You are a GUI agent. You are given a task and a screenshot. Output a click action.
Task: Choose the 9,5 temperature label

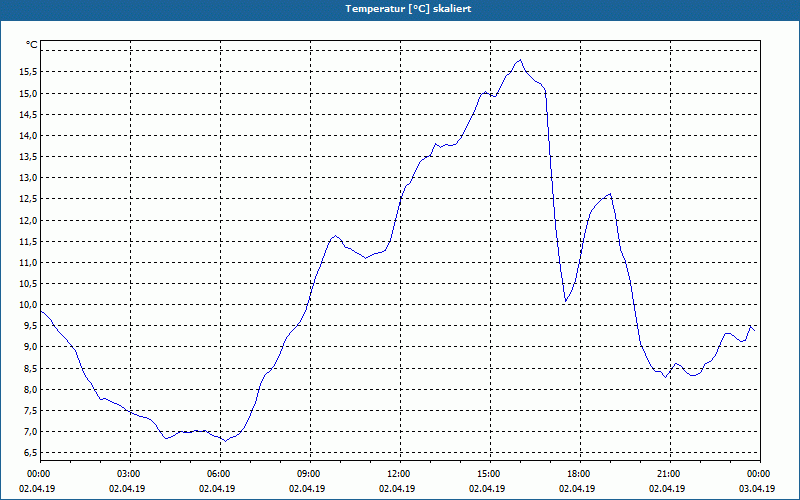pyautogui.click(x=30, y=326)
